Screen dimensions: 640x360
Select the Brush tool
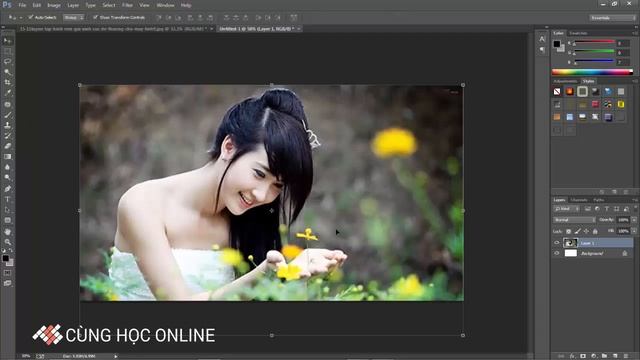[7, 115]
